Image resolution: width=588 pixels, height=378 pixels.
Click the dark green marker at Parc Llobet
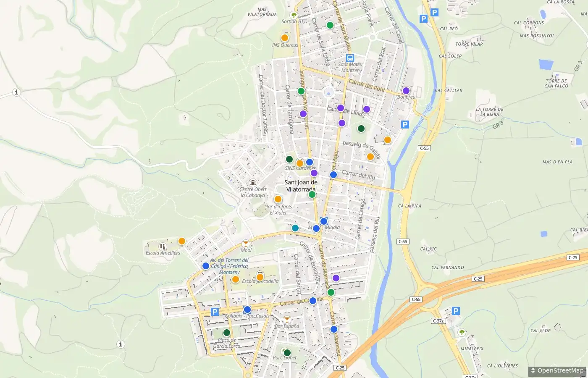287,352
